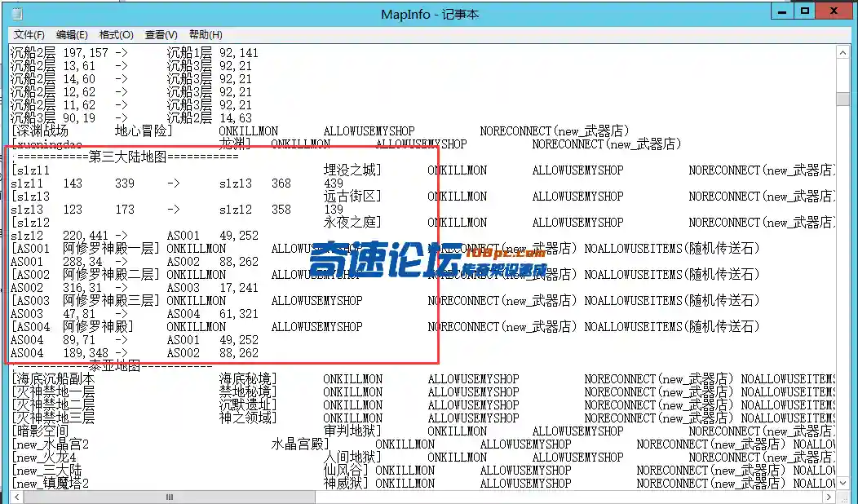This screenshot has width=858, height=504.
Task: Open the 格式(O) menu
Action: coord(116,34)
